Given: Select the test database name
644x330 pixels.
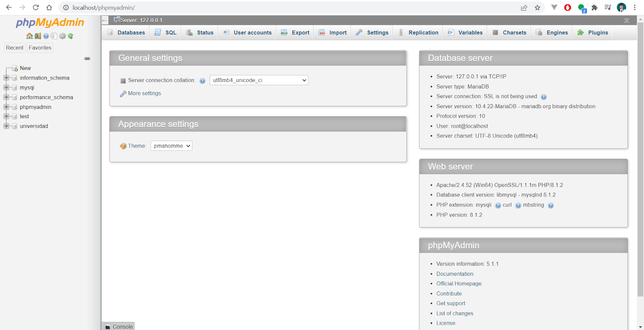Looking at the screenshot, I should 25,117.
